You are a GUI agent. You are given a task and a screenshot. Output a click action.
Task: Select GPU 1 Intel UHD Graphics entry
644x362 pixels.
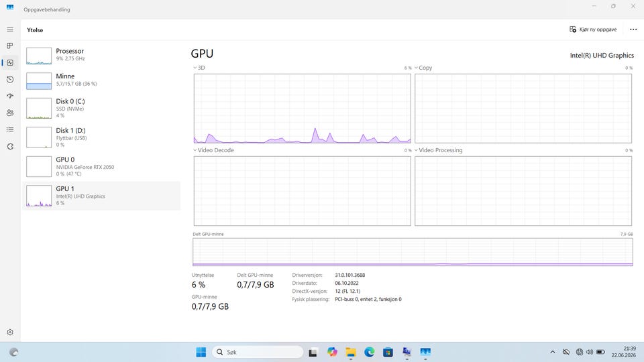click(x=101, y=196)
